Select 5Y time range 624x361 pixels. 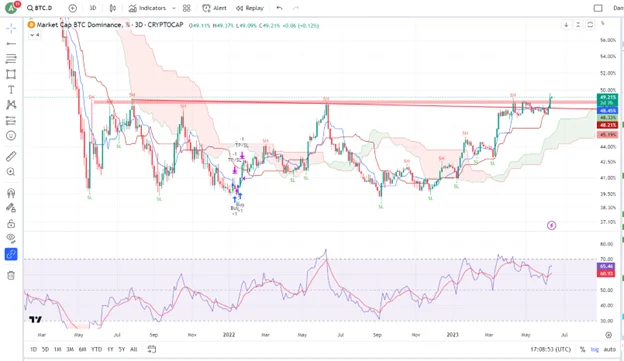point(122,349)
